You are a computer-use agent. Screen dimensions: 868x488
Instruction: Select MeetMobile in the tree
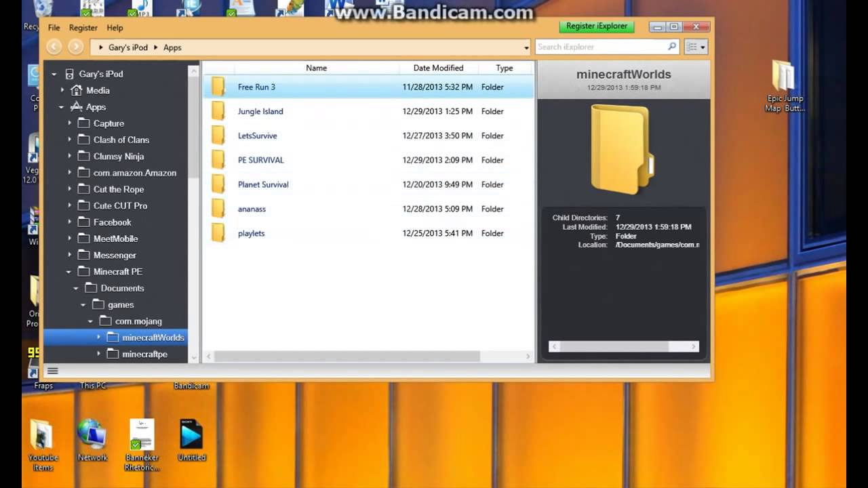115,239
